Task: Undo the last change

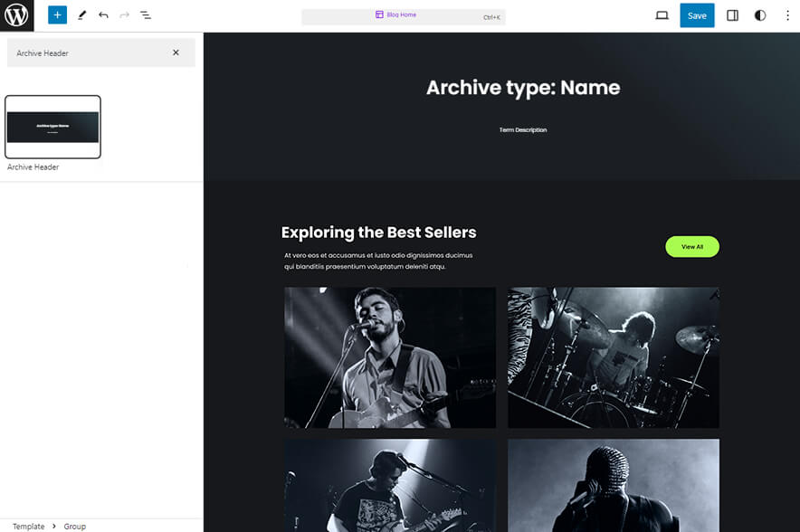Action: tap(101, 14)
